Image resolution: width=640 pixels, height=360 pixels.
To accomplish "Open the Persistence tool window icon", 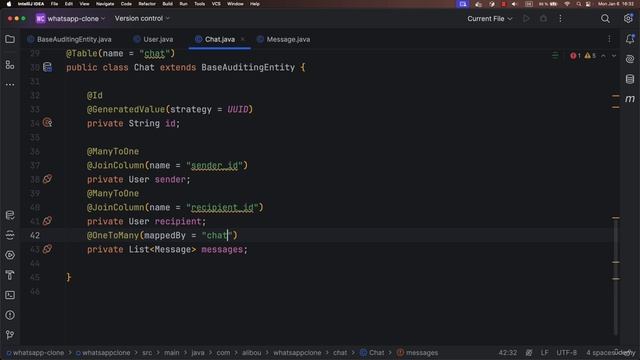I will 10,215.
